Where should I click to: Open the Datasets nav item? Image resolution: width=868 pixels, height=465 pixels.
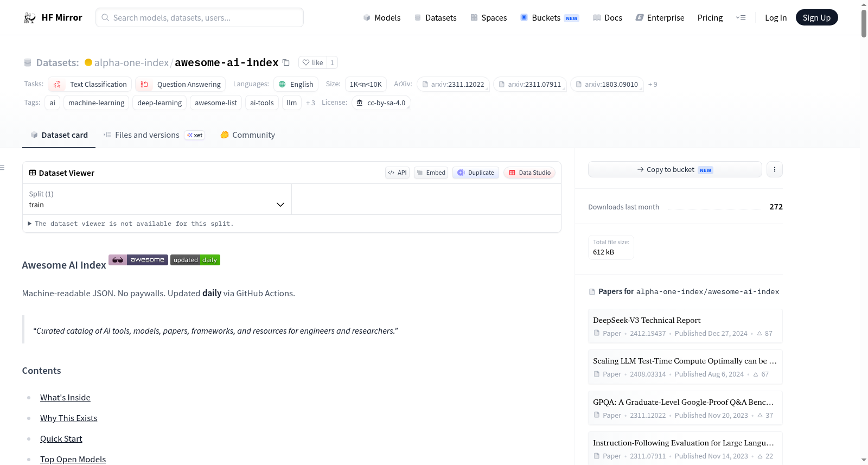tap(436, 17)
